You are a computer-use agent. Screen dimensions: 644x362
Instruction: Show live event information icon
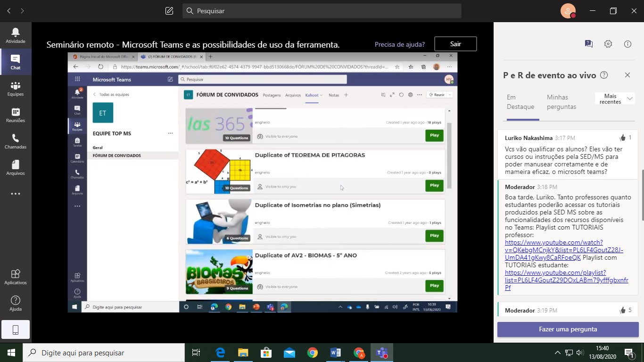[627, 44]
